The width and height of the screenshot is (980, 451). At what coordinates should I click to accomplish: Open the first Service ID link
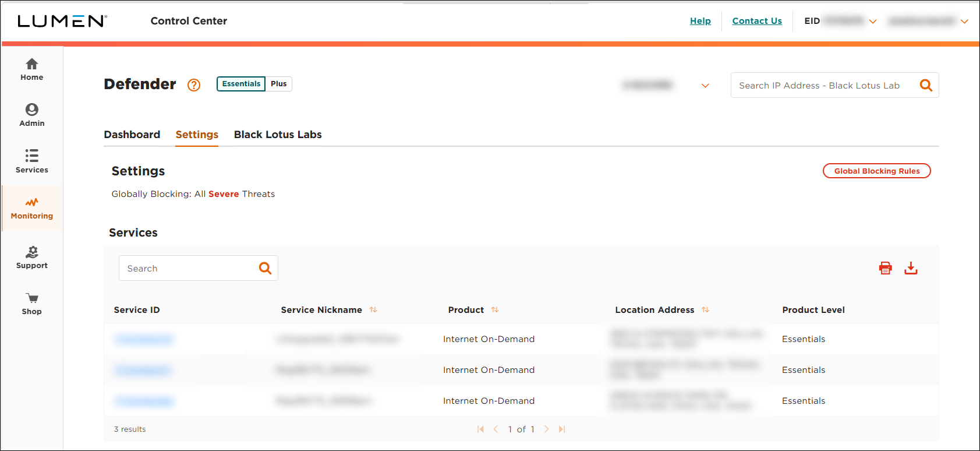click(x=144, y=339)
